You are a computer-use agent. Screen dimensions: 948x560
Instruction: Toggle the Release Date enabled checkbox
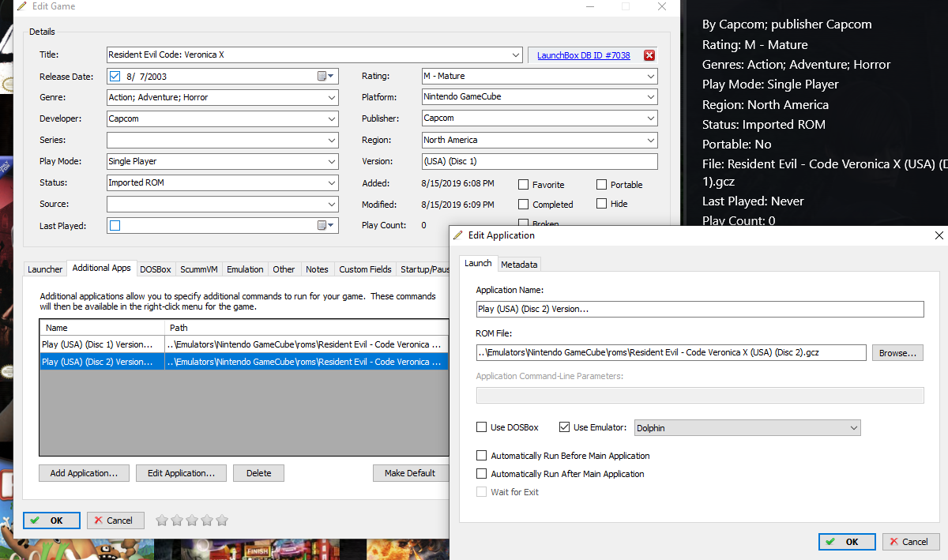point(115,77)
